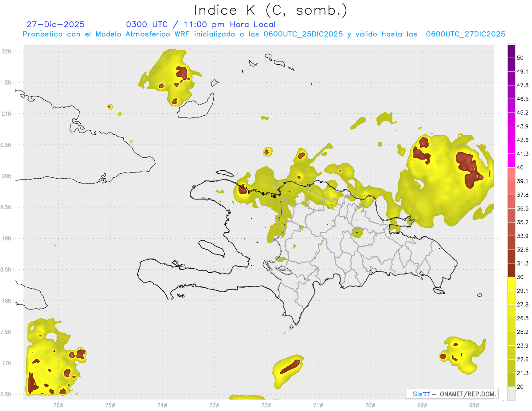Click the colorbar label "29.1"
This screenshot has height=411, width=532.
(523, 291)
